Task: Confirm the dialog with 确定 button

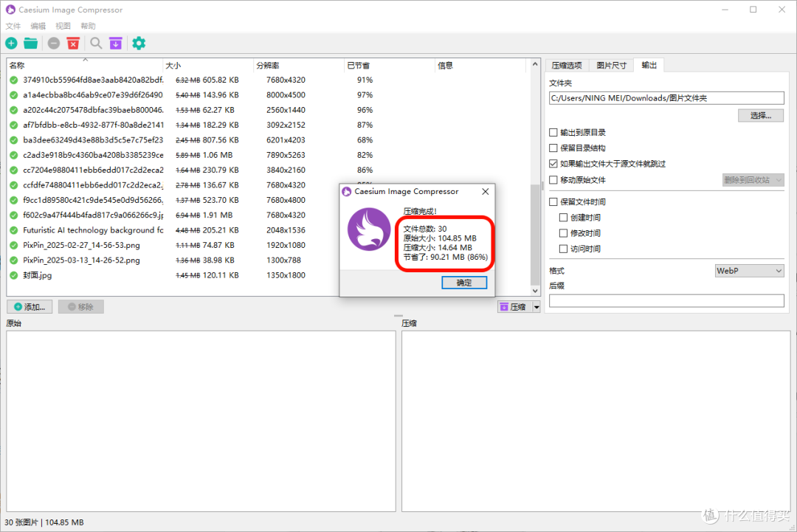Action: tap(464, 283)
